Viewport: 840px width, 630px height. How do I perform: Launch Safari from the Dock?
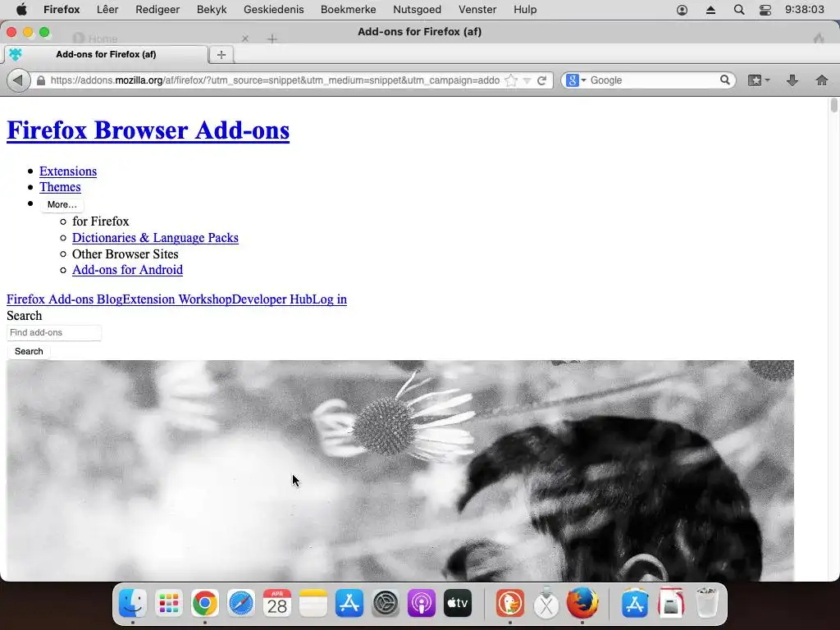(x=241, y=604)
